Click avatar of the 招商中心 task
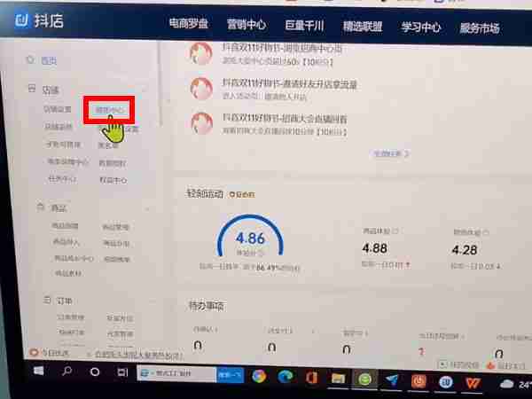 [201, 53]
